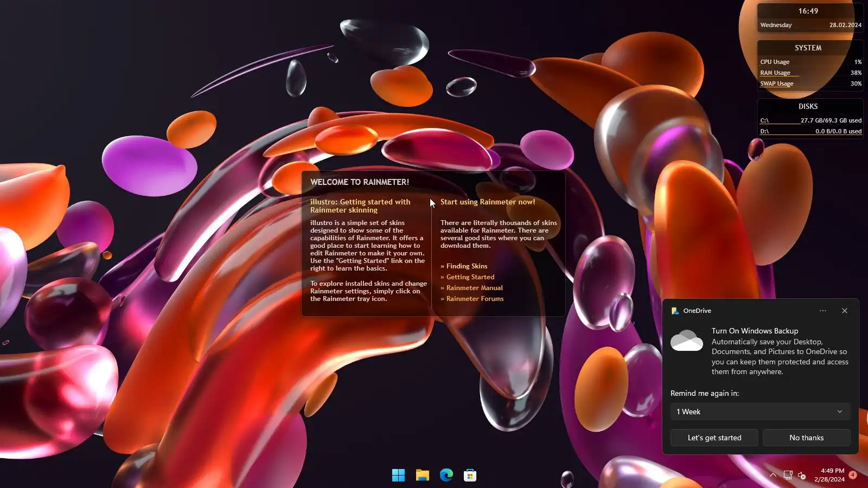Open the 'Finding Skins' link
This screenshot has width=868, height=488.
coord(467,266)
